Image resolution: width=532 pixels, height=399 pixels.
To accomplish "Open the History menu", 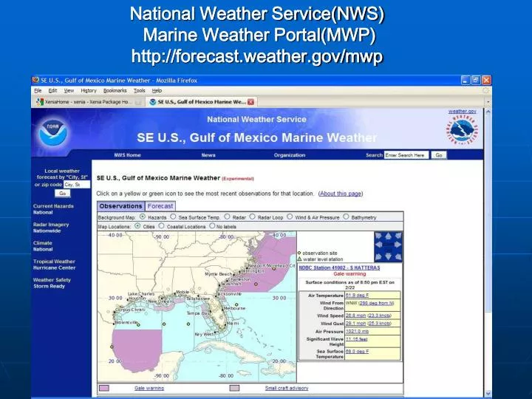I will point(89,91).
